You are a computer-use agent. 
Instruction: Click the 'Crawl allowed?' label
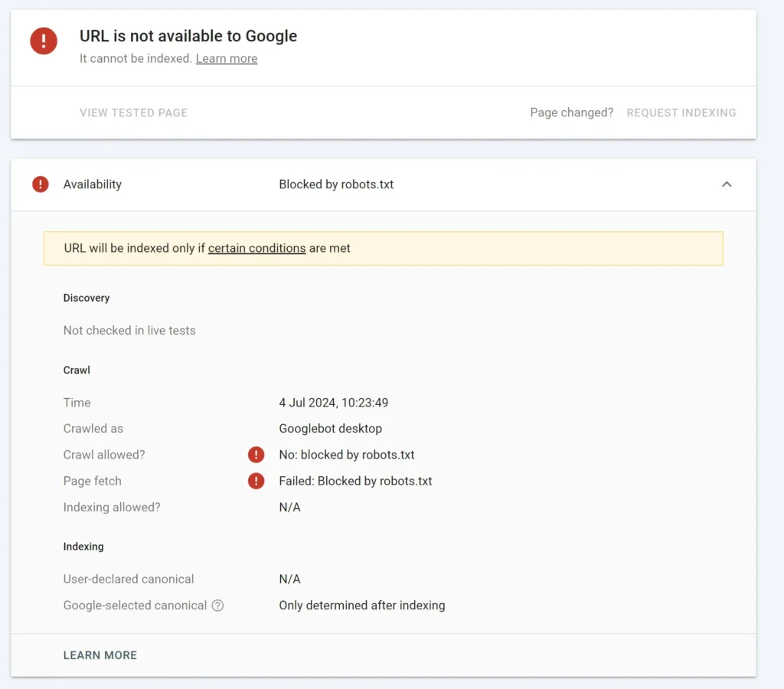pos(104,455)
